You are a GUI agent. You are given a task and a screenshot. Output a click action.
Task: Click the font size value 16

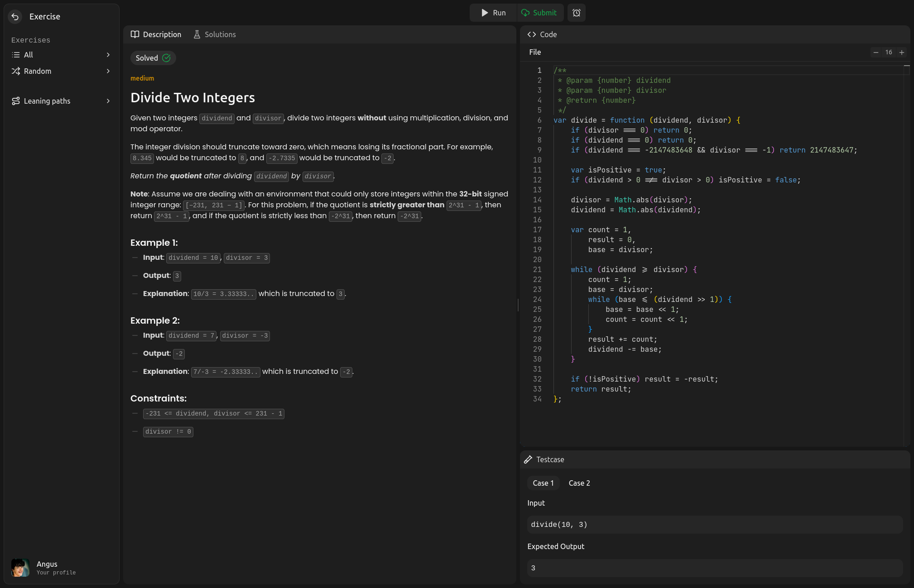(889, 53)
